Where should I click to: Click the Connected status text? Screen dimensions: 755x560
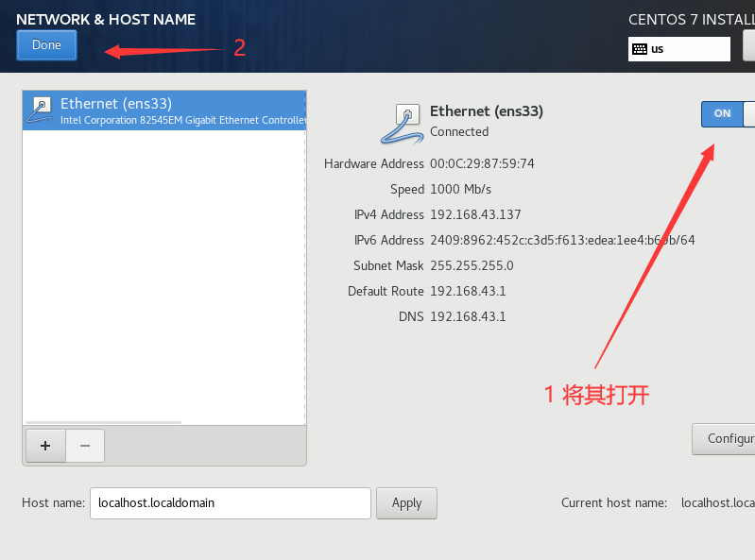pos(459,132)
